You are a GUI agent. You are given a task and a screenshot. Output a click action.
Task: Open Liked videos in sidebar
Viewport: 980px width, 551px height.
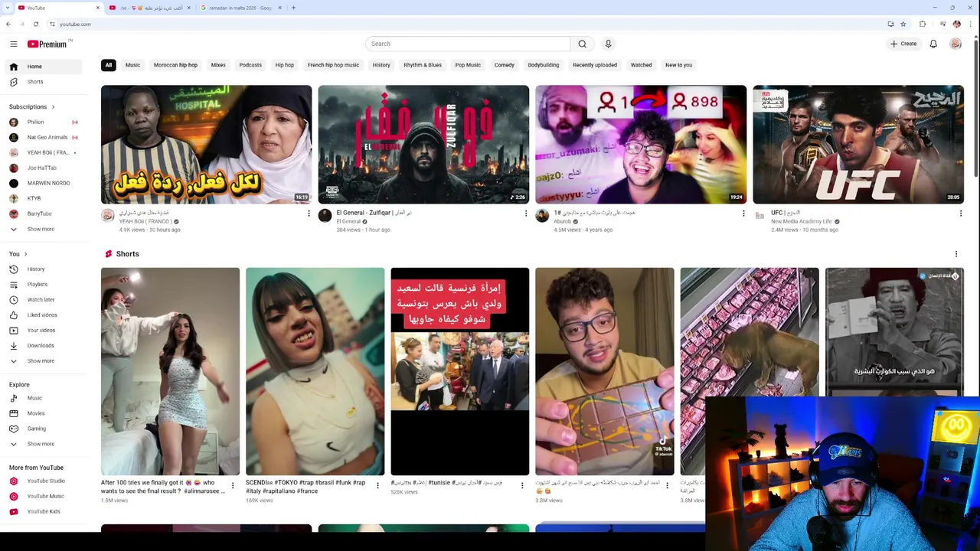[x=43, y=315]
